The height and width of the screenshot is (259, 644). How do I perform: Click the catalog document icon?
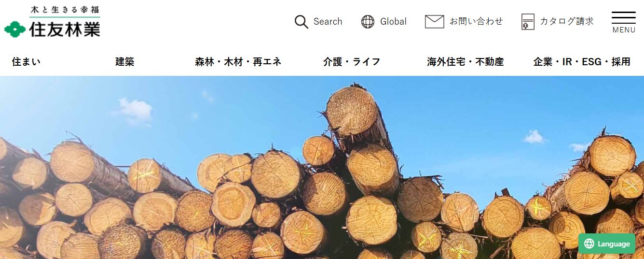point(528,22)
